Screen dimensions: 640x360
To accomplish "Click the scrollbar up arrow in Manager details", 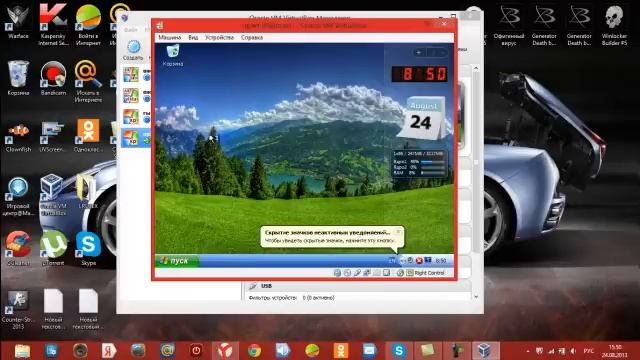I will 476,69.
